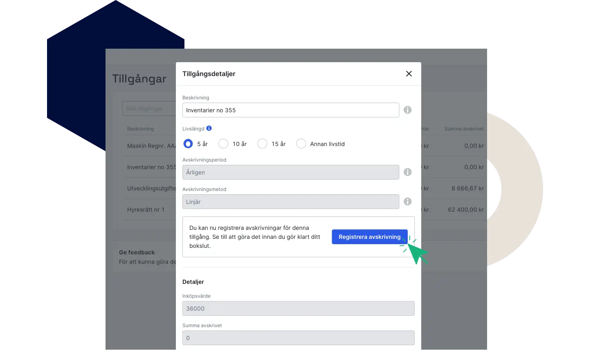Select the 10 år radio button
593x364 pixels.
tap(223, 144)
